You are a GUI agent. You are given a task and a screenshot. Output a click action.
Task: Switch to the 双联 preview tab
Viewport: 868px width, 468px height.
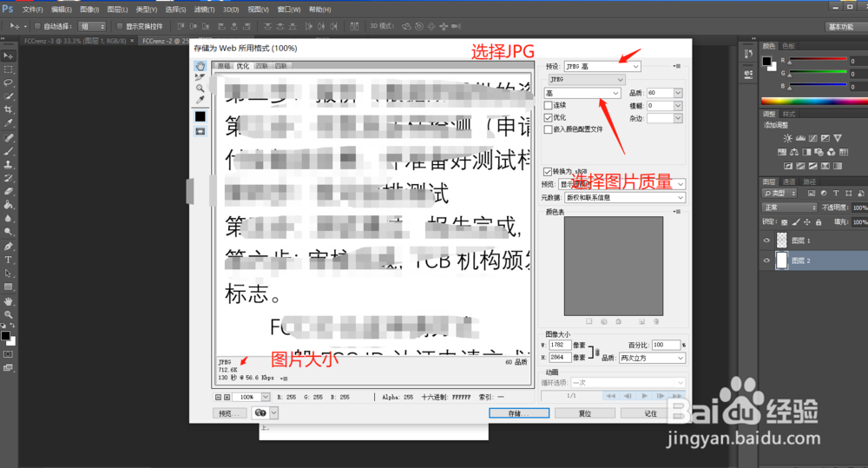click(262, 66)
